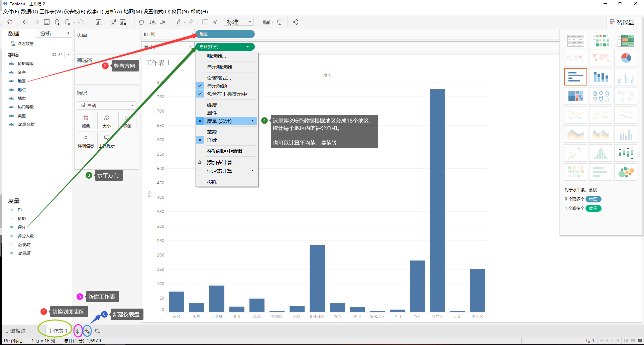This screenshot has height=345, width=644.
Task: Click the duplicate sheet icon
Action: (113, 22)
